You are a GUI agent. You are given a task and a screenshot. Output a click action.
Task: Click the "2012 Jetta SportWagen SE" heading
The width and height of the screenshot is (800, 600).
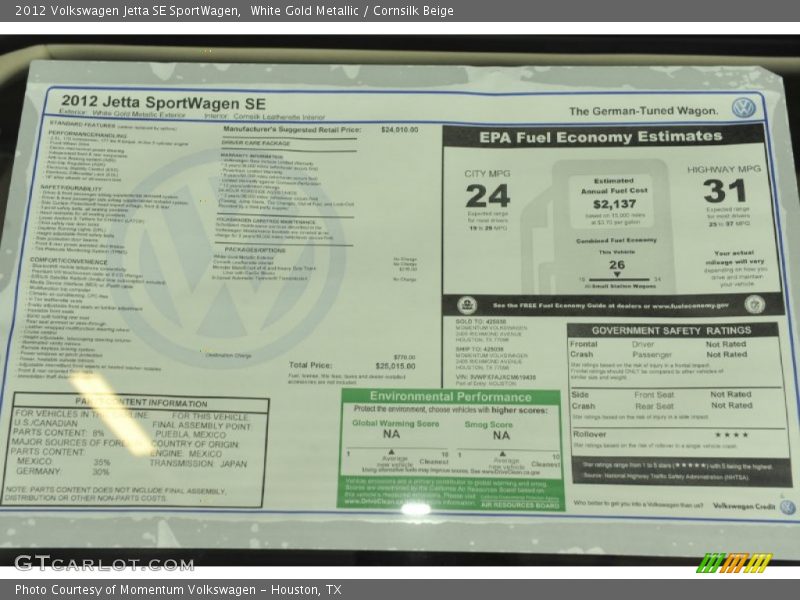click(x=163, y=102)
